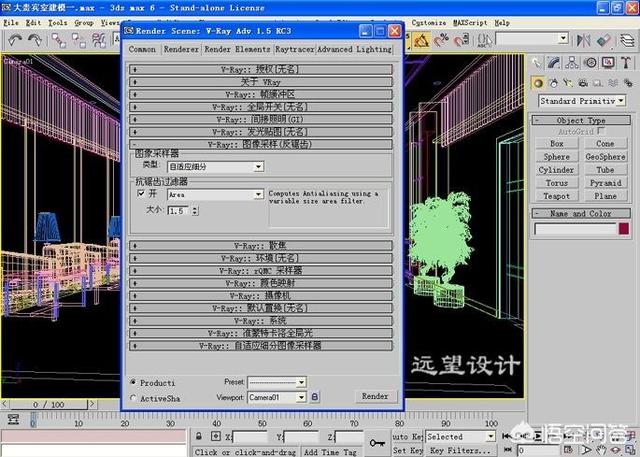
Task: Toggle the Auto Key button
Action: pyautogui.click(x=407, y=437)
